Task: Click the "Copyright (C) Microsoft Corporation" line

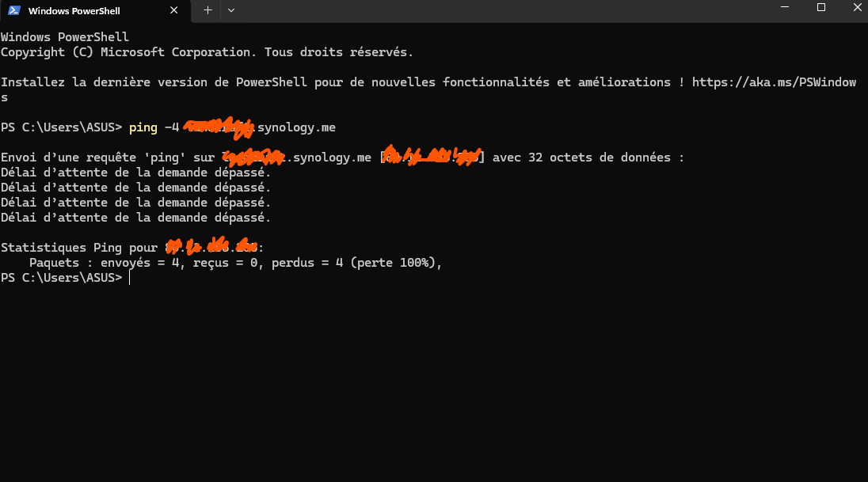Action: (207, 52)
